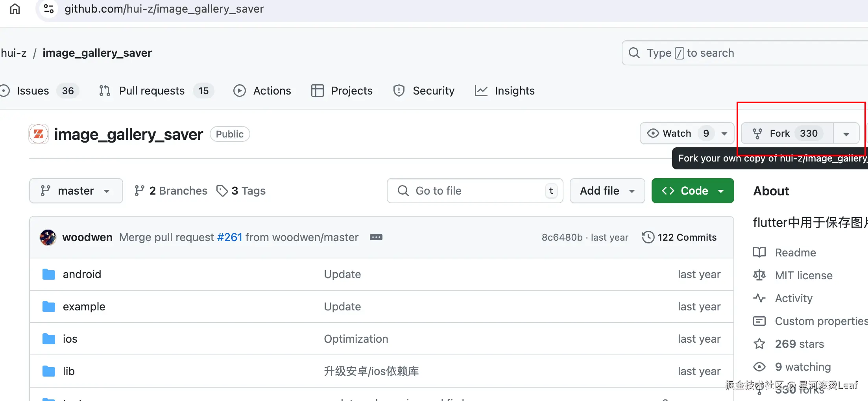The height and width of the screenshot is (401, 868).
Task: Click the Readme book icon
Action: [759, 252]
